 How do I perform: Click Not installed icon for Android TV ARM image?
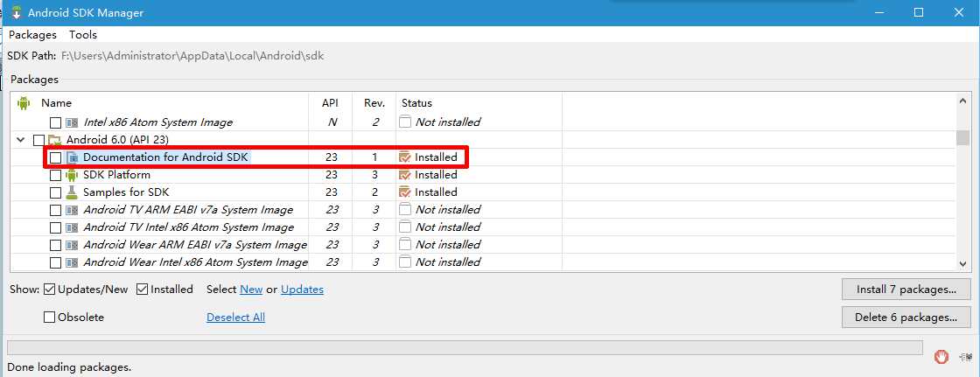405,210
